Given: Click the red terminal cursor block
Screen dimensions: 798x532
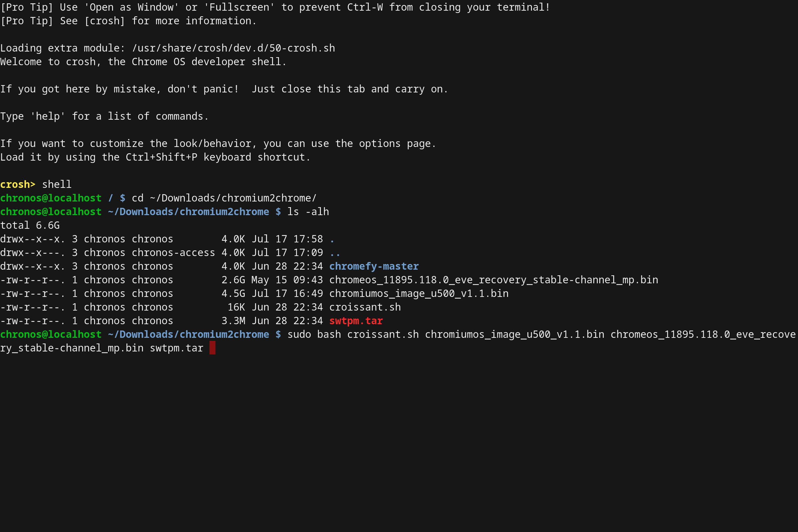Looking at the screenshot, I should (x=212, y=348).
